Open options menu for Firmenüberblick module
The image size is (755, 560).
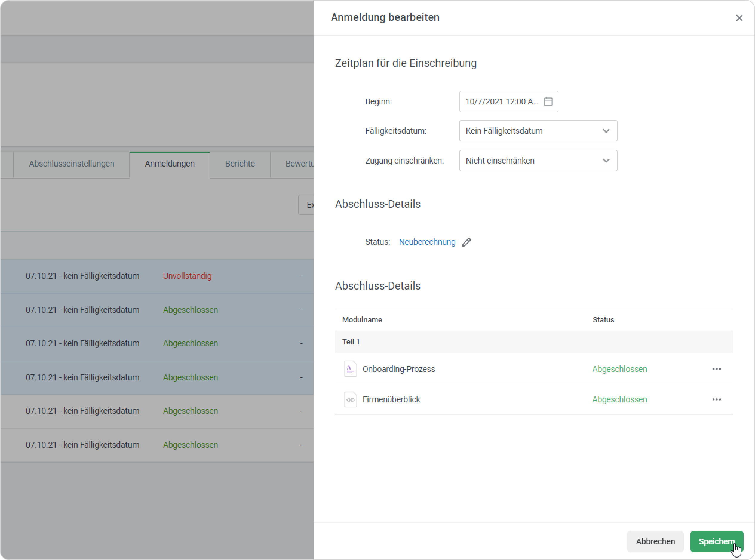point(716,399)
